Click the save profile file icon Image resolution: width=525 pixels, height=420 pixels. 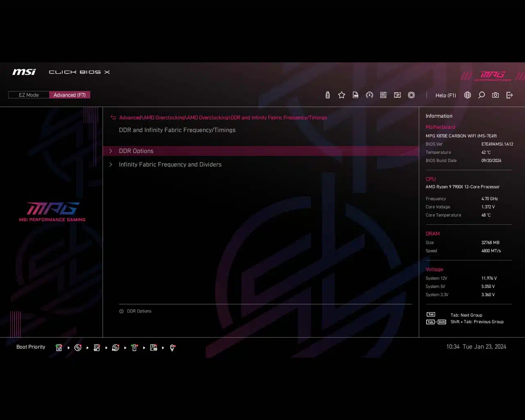(x=356, y=95)
